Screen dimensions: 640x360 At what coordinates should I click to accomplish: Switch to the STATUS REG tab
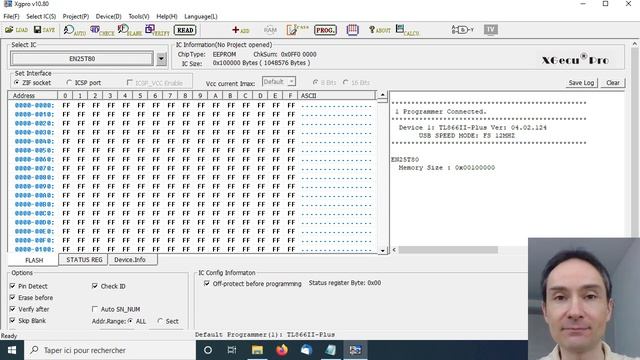click(84, 260)
